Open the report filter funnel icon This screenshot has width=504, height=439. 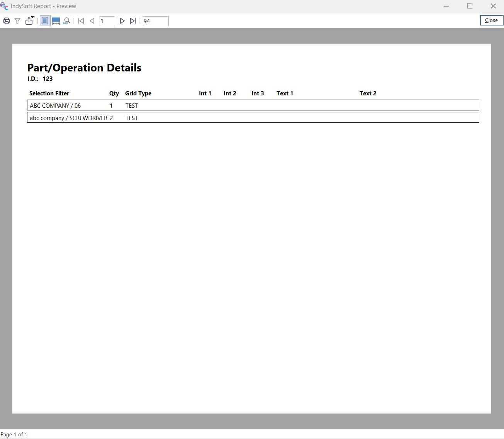coord(17,21)
